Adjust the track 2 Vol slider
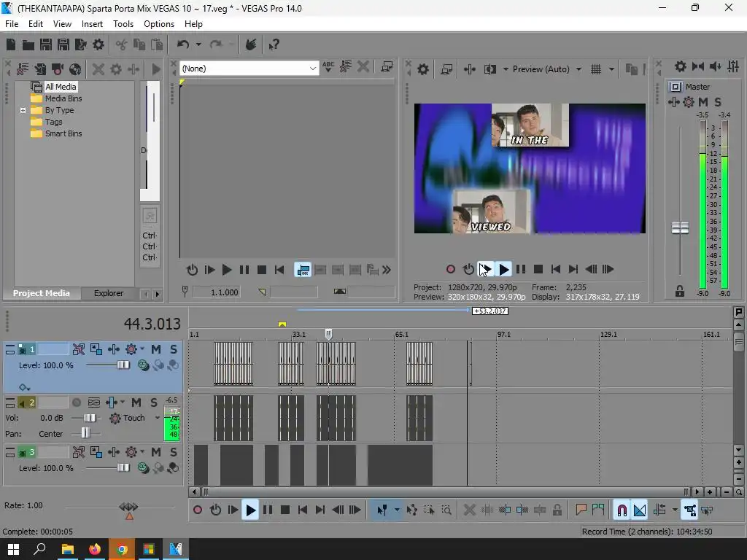This screenshot has height=560, width=747. pyautogui.click(x=89, y=418)
